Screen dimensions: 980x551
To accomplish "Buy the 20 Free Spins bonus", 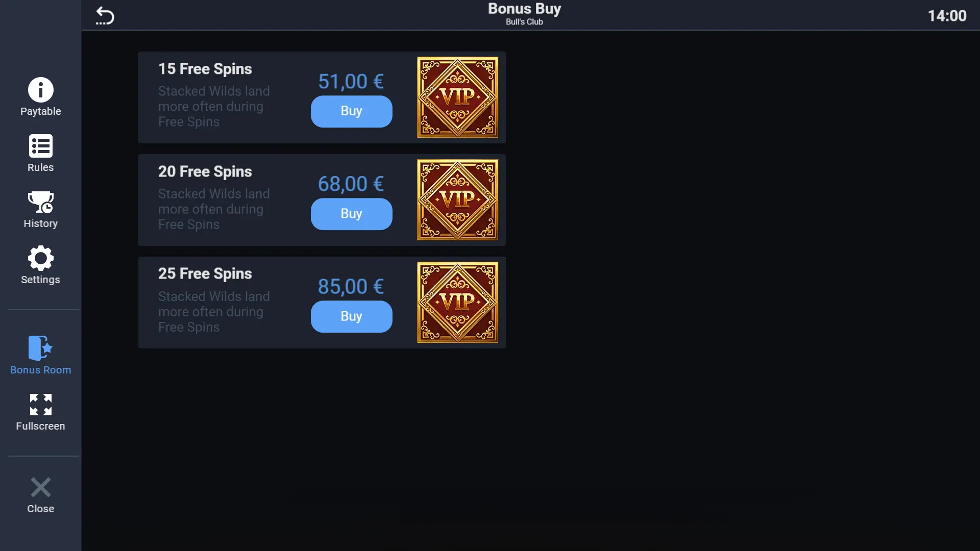I will (x=351, y=214).
